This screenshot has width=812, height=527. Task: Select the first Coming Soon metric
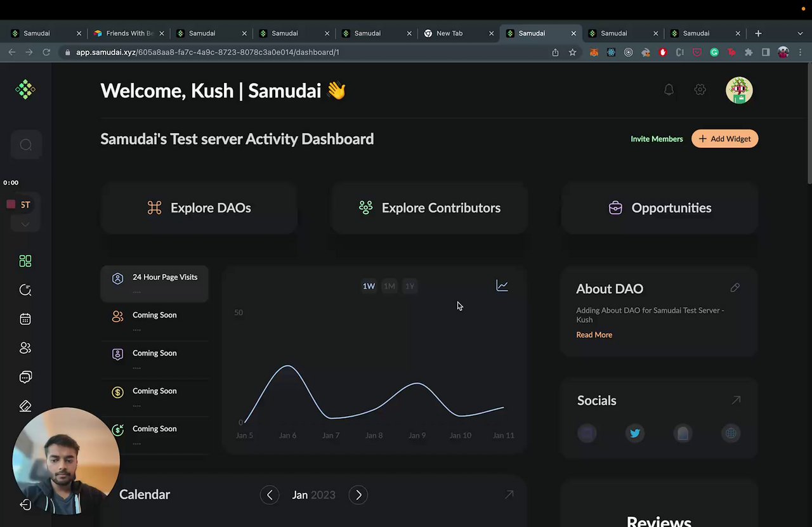tap(154, 322)
